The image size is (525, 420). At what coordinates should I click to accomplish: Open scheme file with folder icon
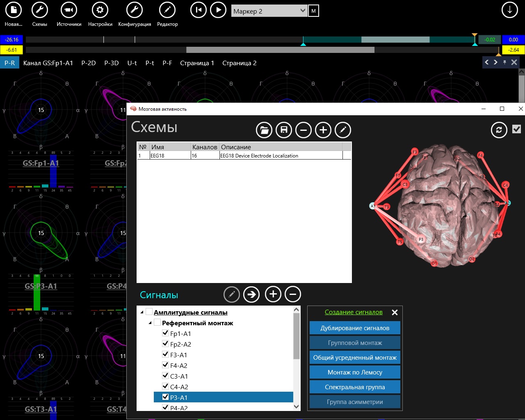point(264,130)
